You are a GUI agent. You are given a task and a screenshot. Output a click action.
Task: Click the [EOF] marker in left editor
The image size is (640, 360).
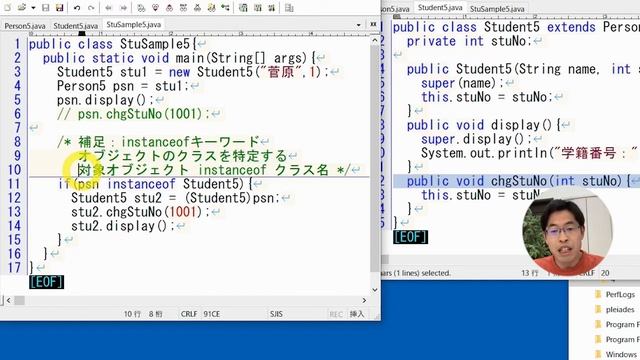click(47, 282)
